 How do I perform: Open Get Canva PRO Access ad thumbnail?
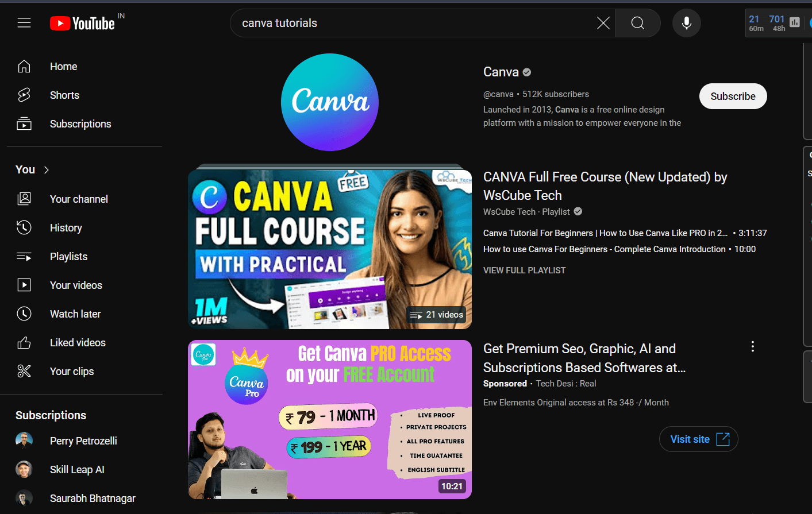pos(330,419)
